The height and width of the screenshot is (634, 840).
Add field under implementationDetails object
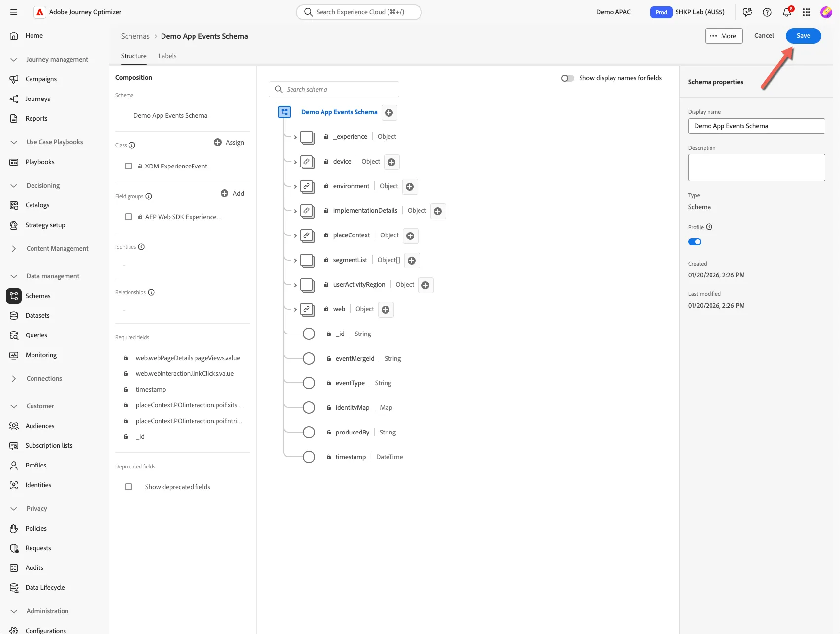(x=438, y=211)
